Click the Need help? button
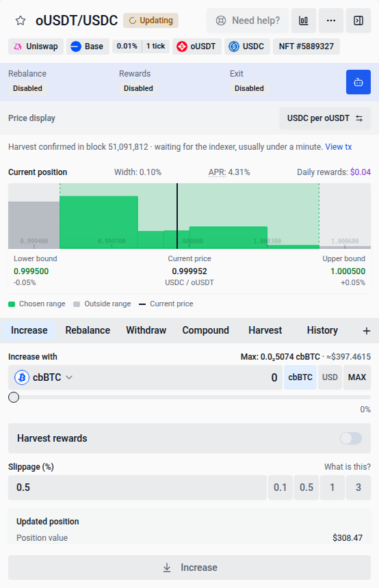The width and height of the screenshot is (379, 588). 248,21
